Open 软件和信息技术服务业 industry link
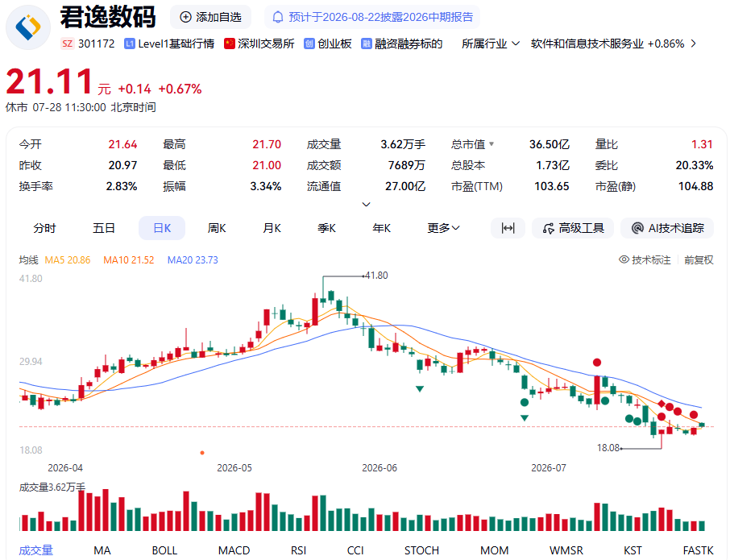This screenshot has width=730, height=560. [x=587, y=44]
